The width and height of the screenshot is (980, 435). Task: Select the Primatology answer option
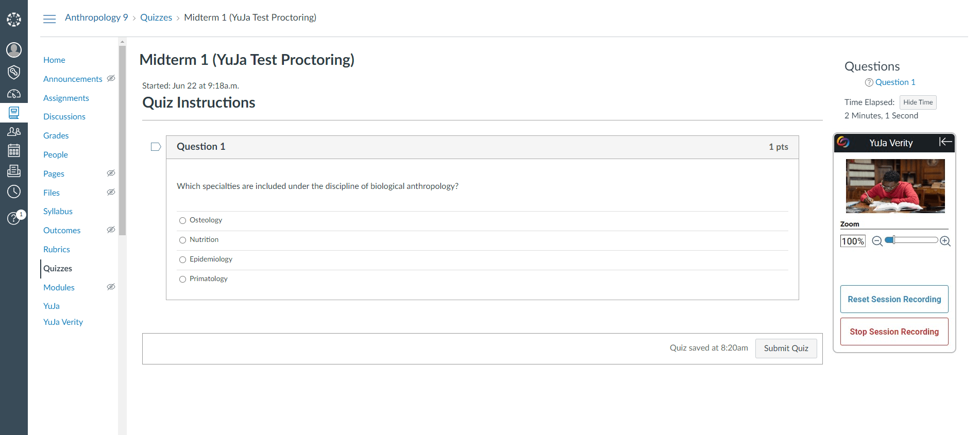[182, 279]
